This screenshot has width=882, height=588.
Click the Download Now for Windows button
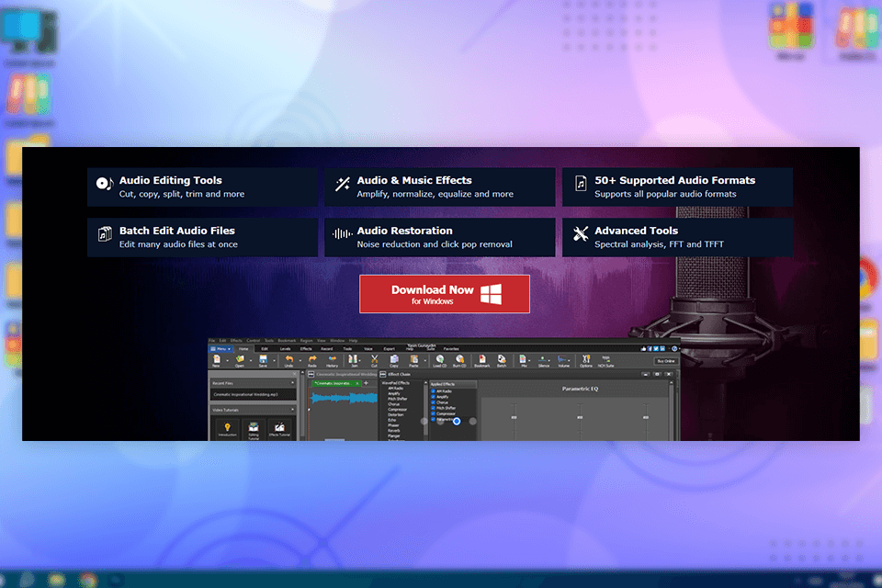(444, 294)
